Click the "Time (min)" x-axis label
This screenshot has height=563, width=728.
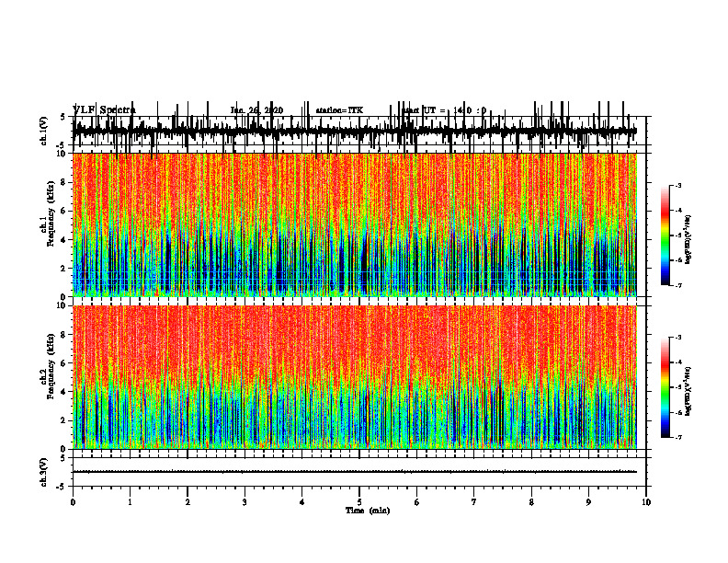click(368, 511)
